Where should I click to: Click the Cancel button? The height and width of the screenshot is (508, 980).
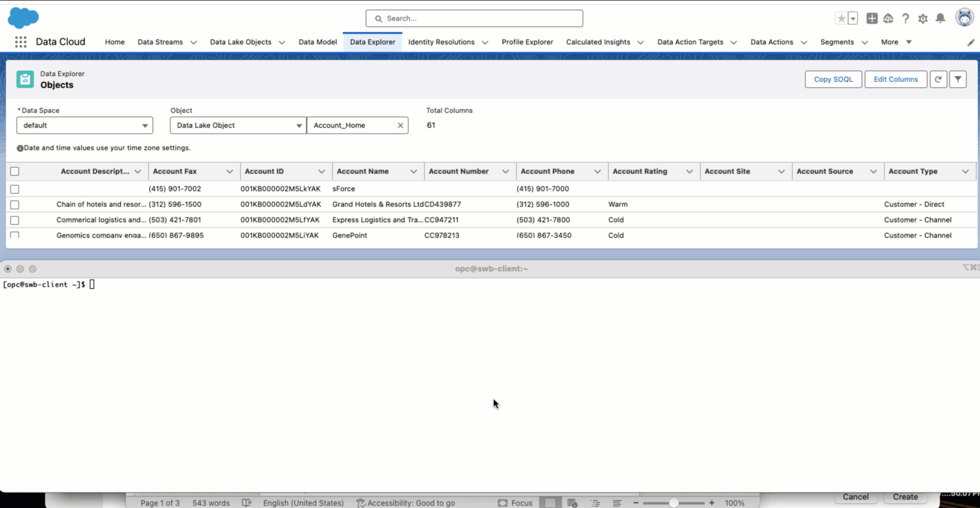[x=855, y=497]
